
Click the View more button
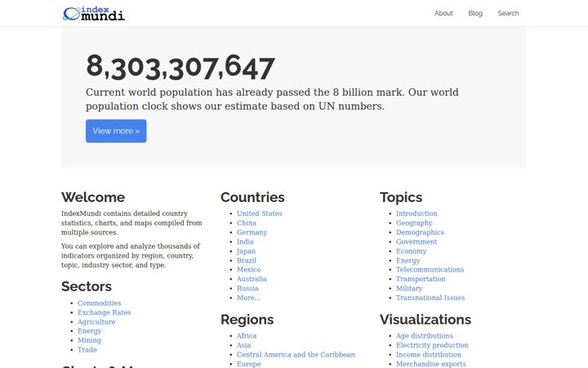pos(116,131)
